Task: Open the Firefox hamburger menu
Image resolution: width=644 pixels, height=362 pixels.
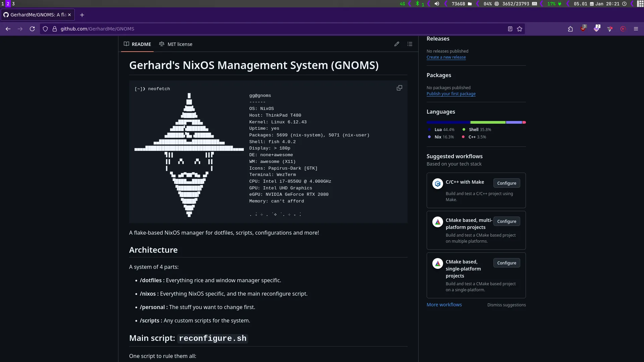Action: [636, 29]
